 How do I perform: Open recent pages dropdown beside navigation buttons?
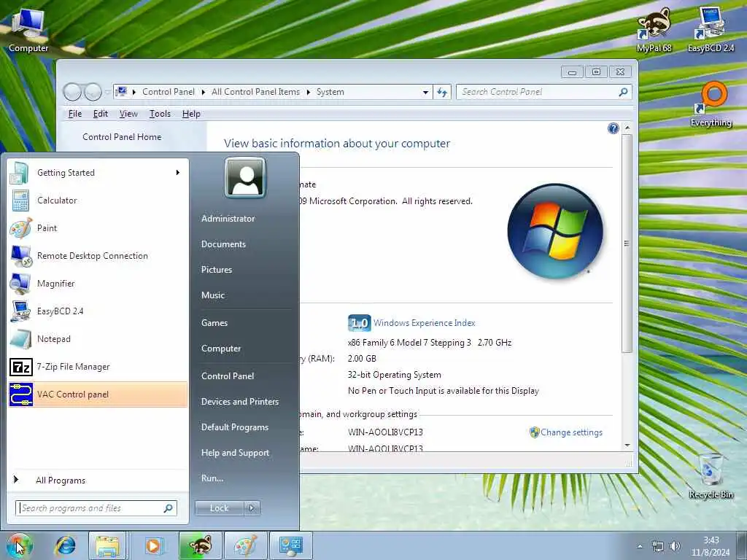point(108,92)
